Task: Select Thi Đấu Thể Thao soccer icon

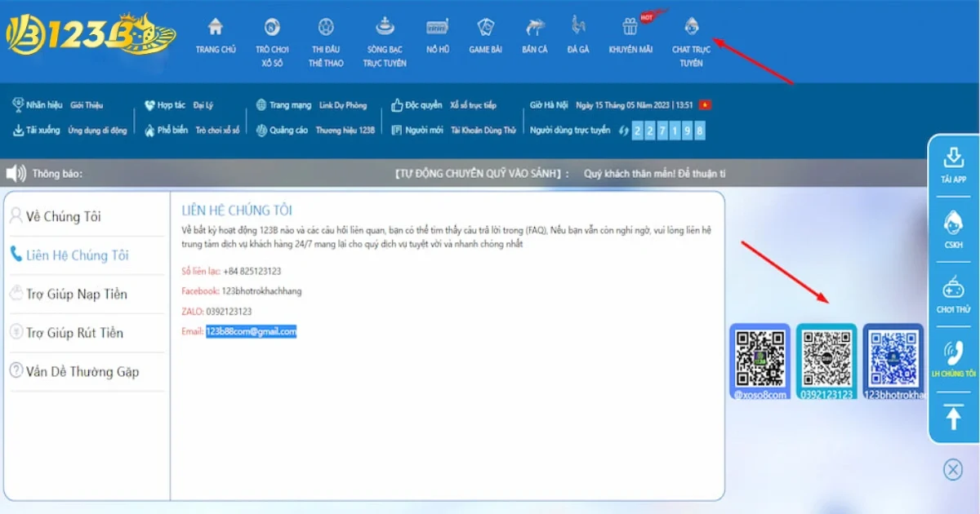Action: coord(326,27)
